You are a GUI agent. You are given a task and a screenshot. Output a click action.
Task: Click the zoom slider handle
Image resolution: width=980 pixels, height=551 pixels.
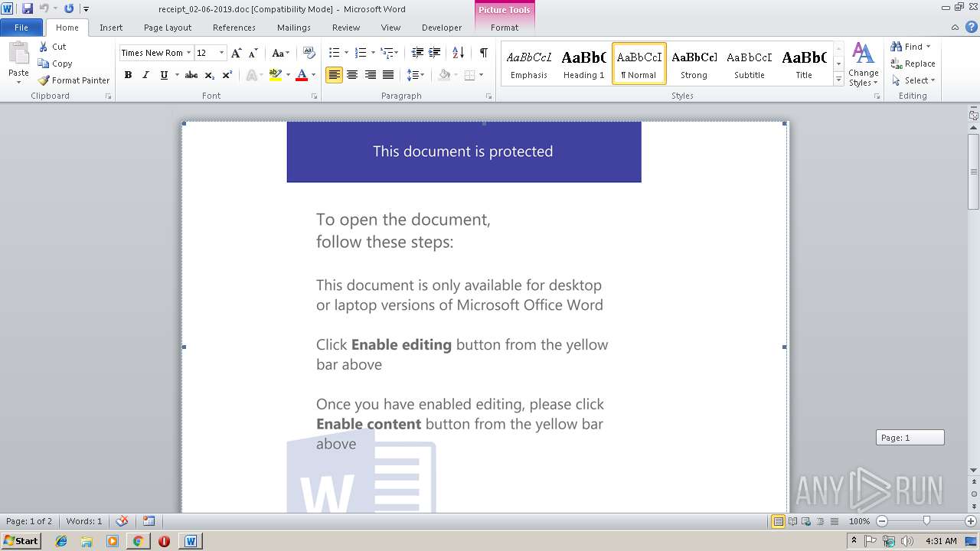point(926,521)
